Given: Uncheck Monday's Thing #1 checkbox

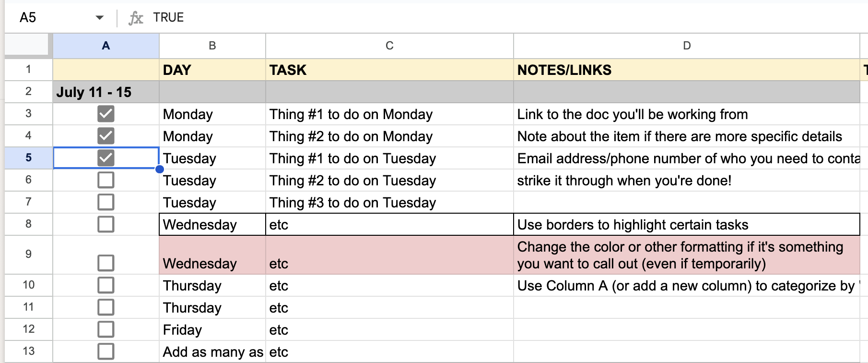Looking at the screenshot, I should [105, 114].
